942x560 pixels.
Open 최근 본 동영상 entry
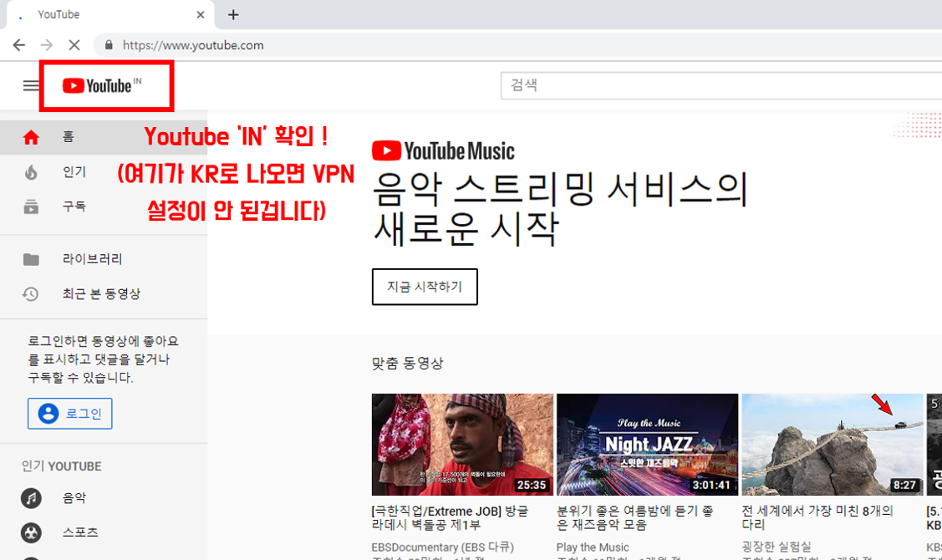tap(101, 294)
